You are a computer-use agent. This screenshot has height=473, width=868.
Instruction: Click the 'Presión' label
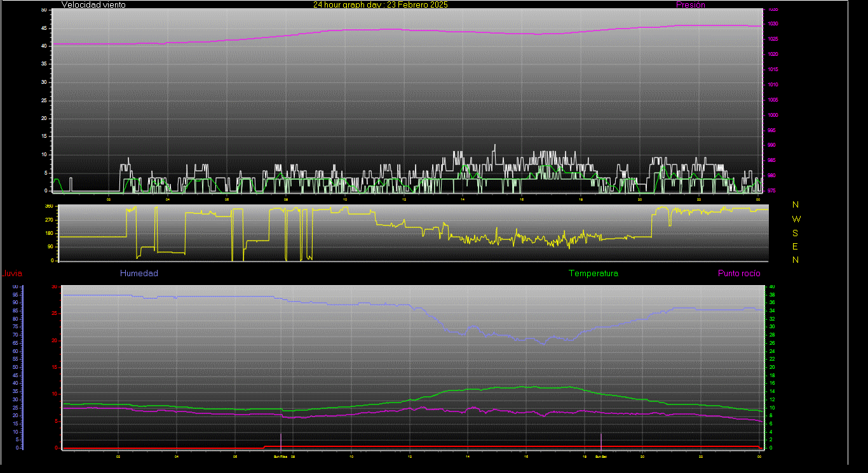(x=691, y=4)
